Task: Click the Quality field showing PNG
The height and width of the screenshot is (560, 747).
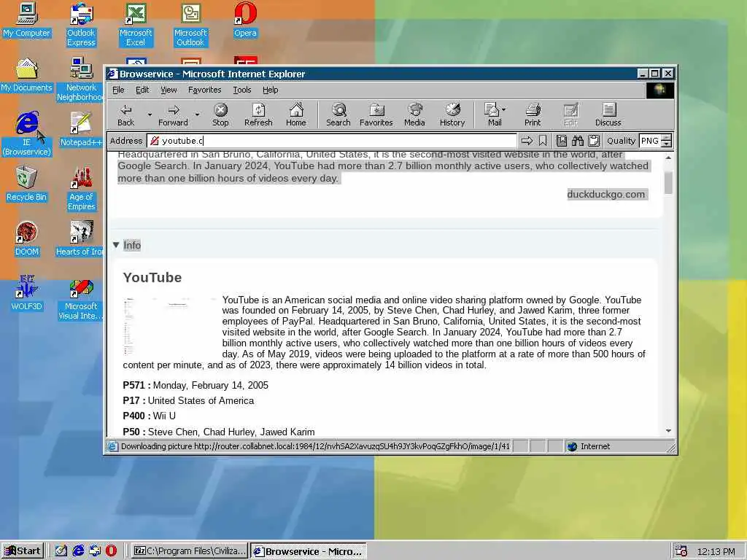Action: 650,141
